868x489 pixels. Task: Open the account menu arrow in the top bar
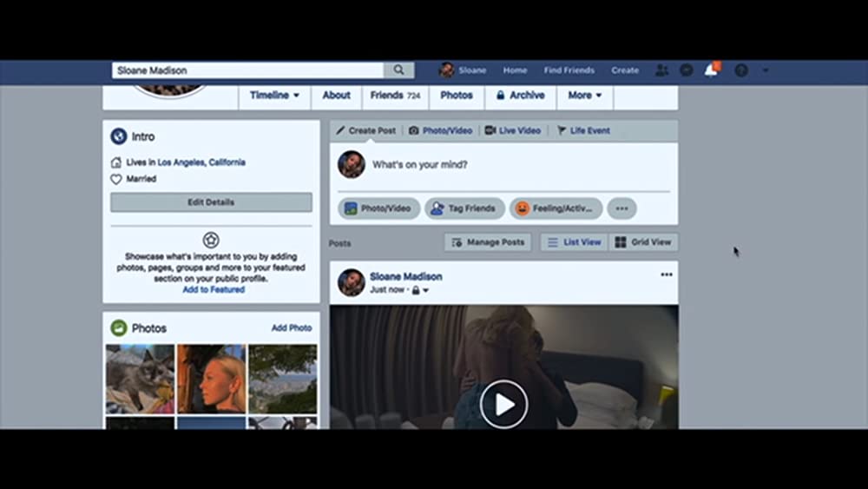click(765, 70)
